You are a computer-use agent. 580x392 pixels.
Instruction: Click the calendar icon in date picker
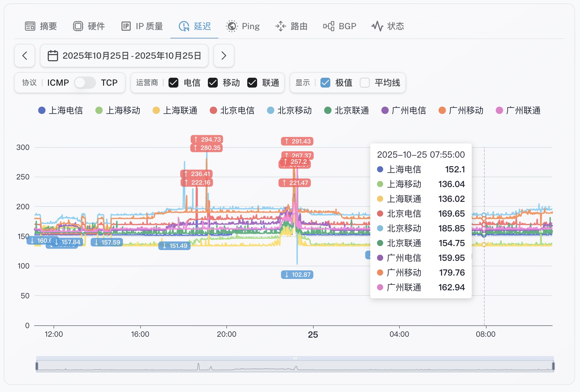tap(53, 56)
